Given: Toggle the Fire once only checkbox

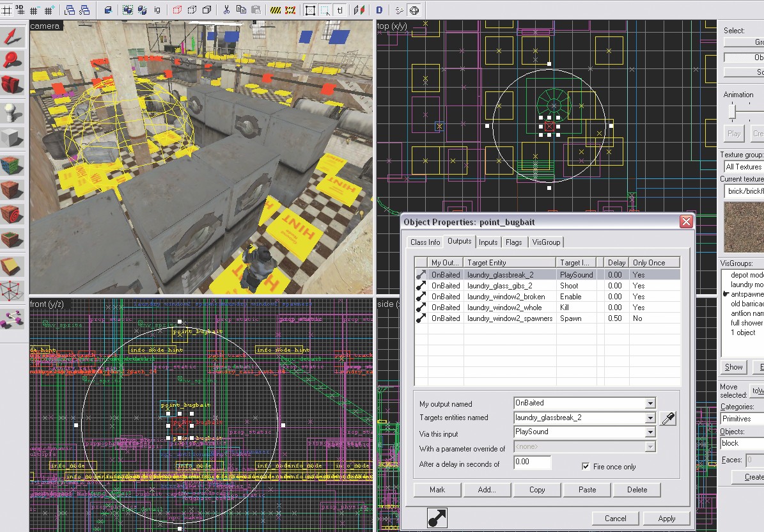Looking at the screenshot, I should tap(586, 467).
